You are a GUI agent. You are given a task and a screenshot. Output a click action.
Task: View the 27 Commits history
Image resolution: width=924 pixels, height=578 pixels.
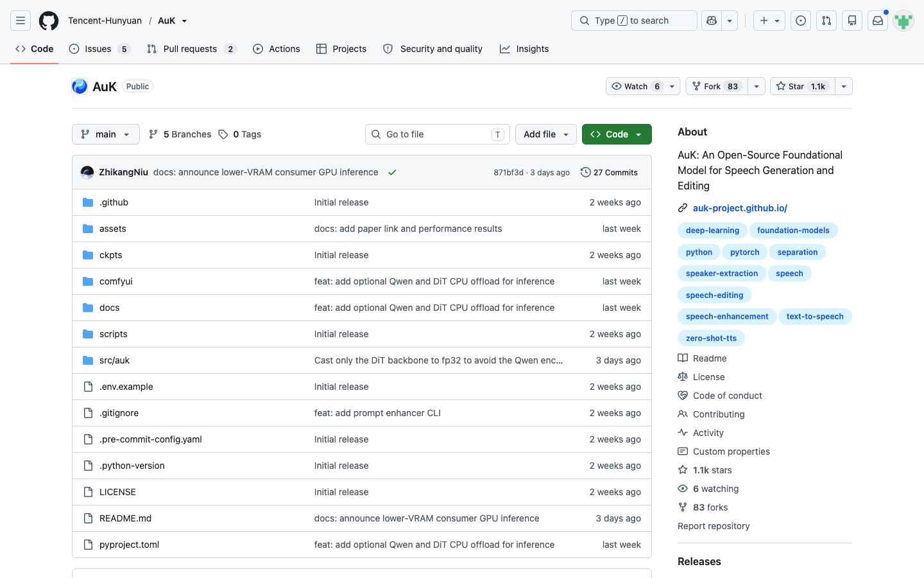point(609,172)
